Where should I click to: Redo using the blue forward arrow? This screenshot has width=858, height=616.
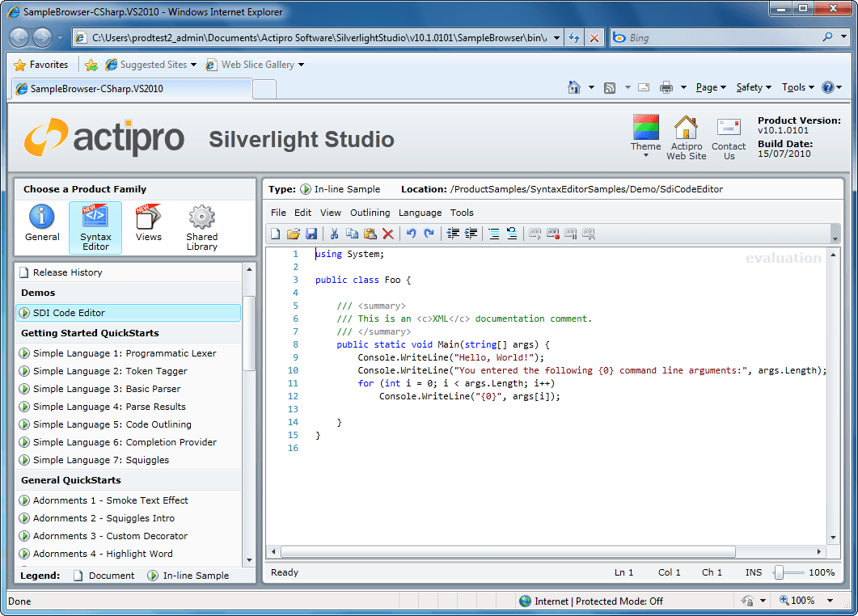tap(429, 234)
